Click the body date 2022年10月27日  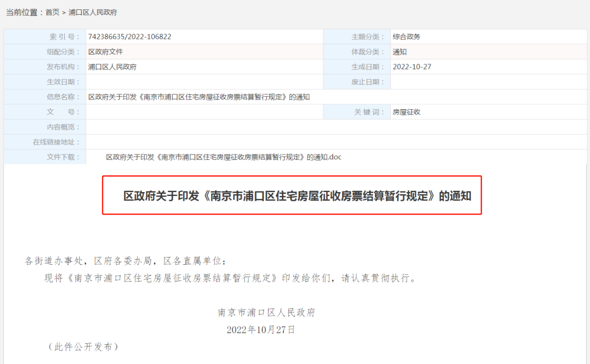(x=261, y=330)
